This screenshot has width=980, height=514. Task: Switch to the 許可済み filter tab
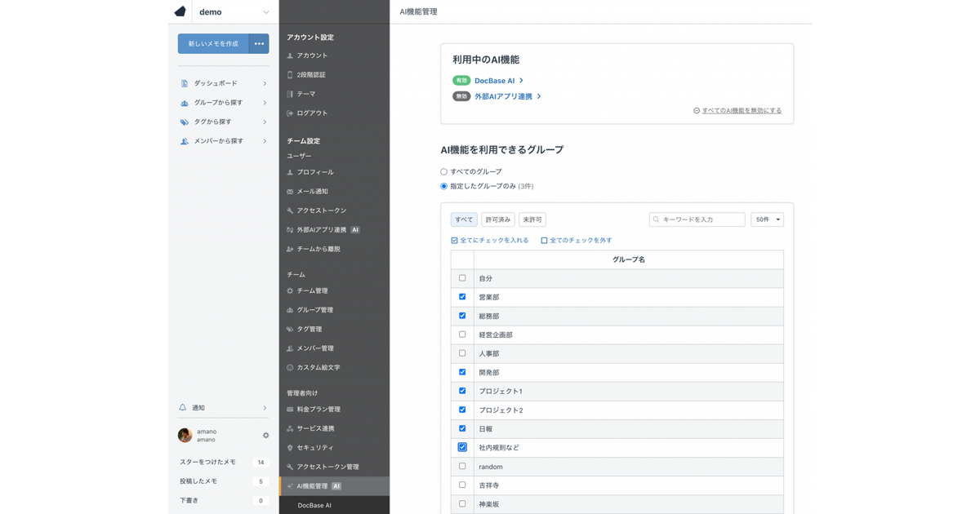pos(497,219)
